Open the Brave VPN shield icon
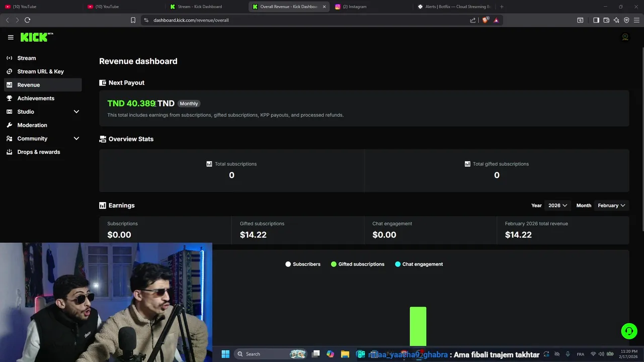644x362 pixels. click(626, 20)
